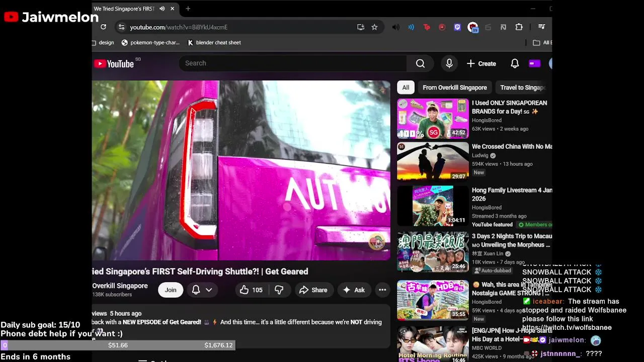
Task: Open Tampines Nostalgia video thumbnail
Action: (x=433, y=300)
